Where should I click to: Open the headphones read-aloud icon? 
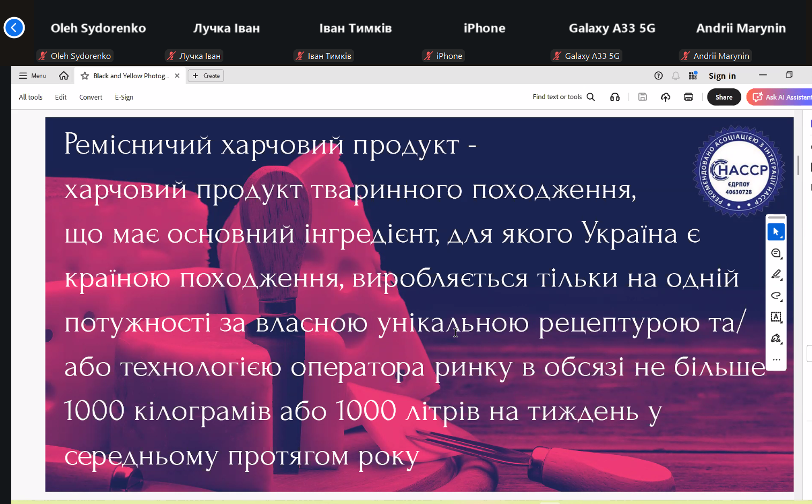615,97
